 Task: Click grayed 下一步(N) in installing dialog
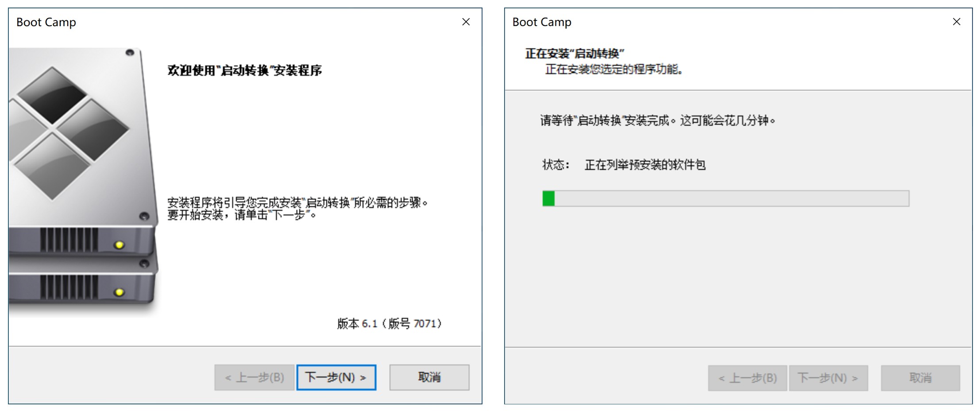[828, 378]
